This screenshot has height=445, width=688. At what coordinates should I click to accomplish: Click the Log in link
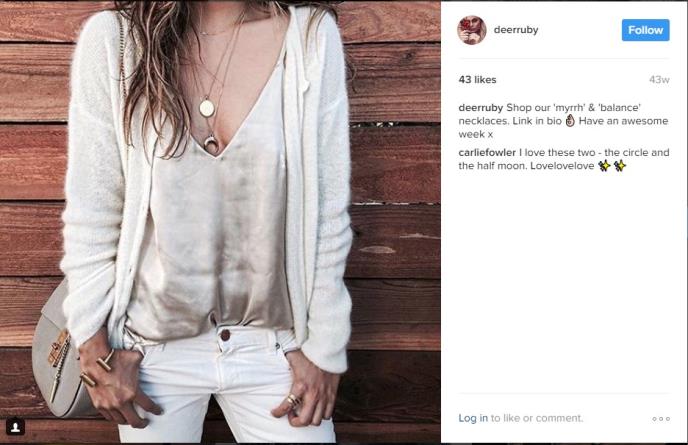coord(473,418)
